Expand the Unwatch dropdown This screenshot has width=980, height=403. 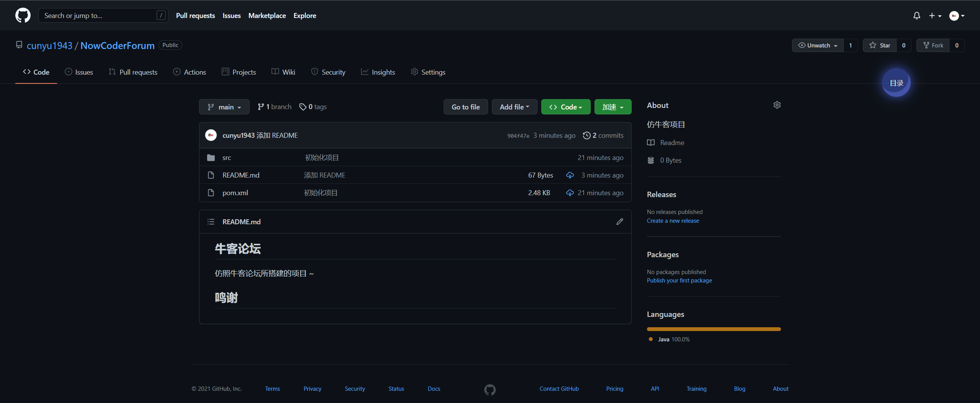818,45
